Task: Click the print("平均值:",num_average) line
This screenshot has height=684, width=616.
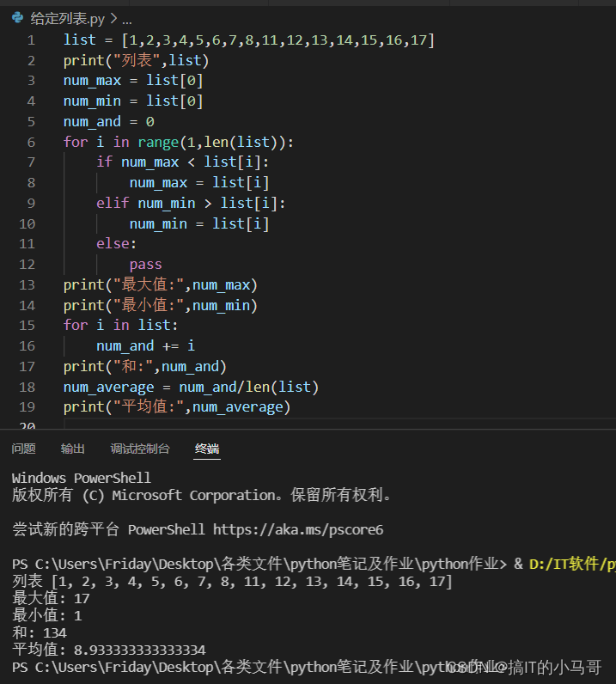Action: pos(177,407)
